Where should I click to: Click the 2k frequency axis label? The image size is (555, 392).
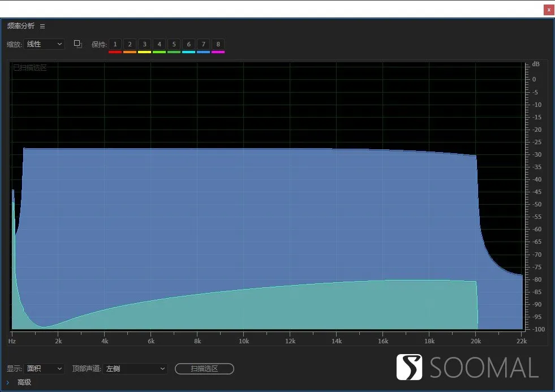[58, 341]
